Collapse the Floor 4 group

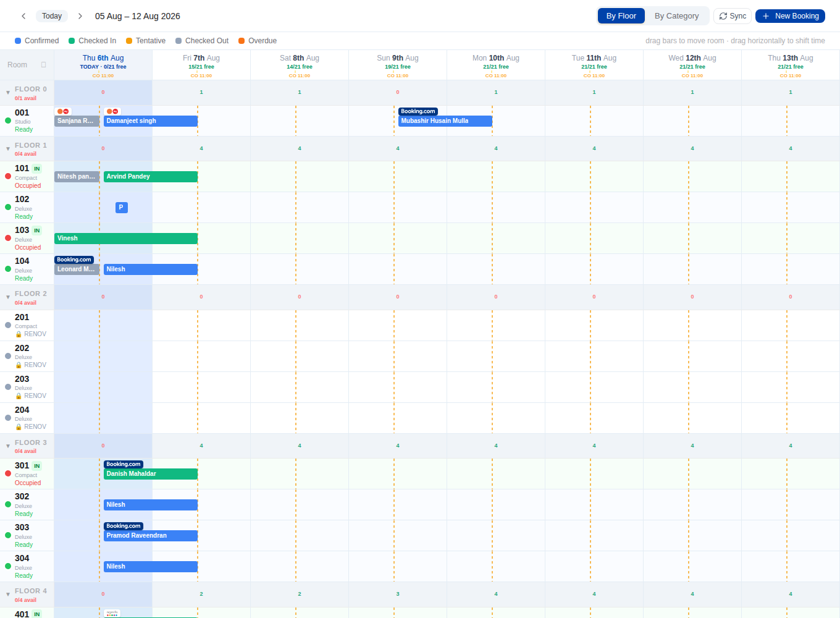[x=8, y=595]
